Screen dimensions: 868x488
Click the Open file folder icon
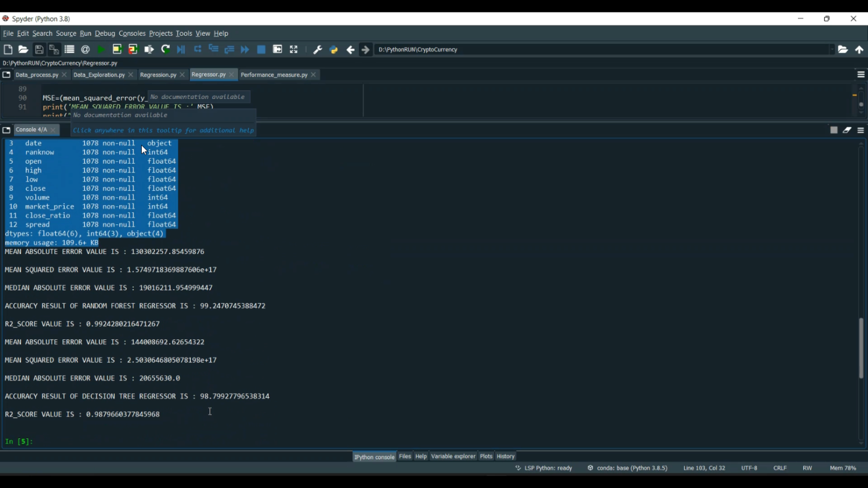pyautogui.click(x=23, y=50)
